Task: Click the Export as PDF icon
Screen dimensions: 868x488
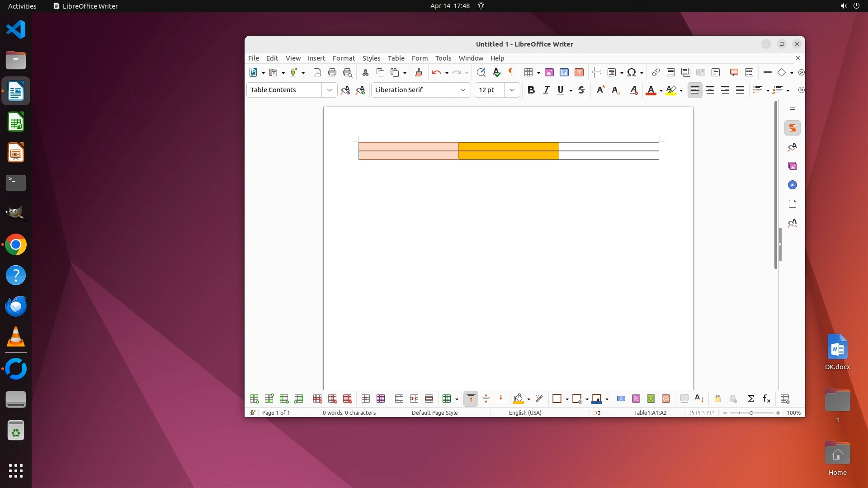Action: 317,72
